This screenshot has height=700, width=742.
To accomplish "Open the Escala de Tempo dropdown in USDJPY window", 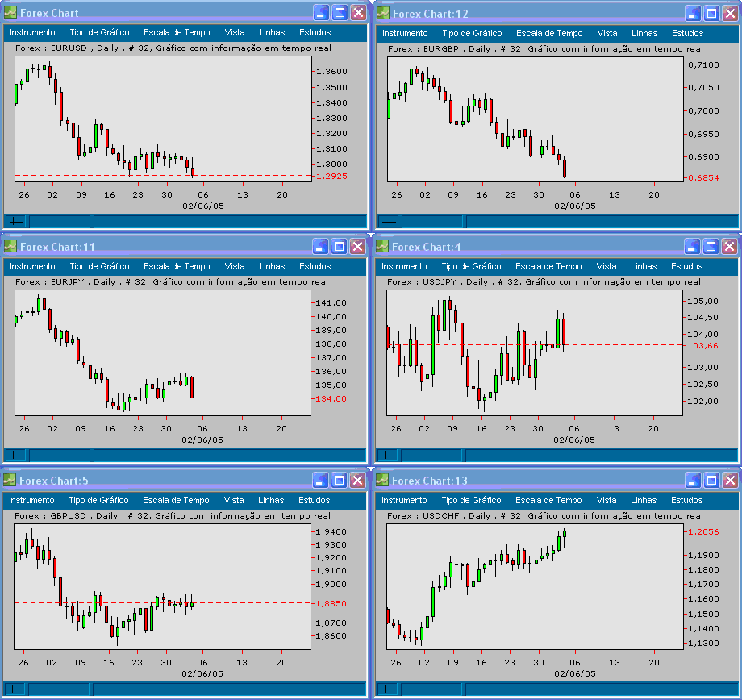I will click(x=548, y=266).
